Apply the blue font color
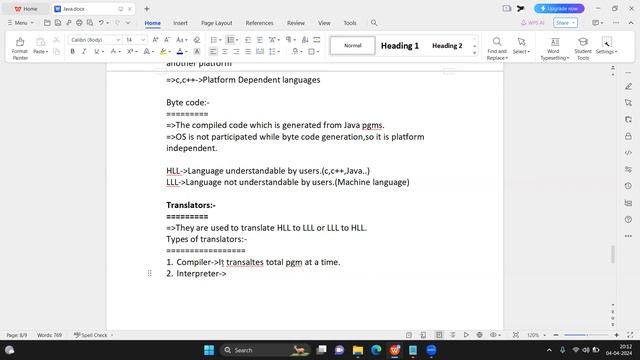640x360 pixels. tap(180, 51)
